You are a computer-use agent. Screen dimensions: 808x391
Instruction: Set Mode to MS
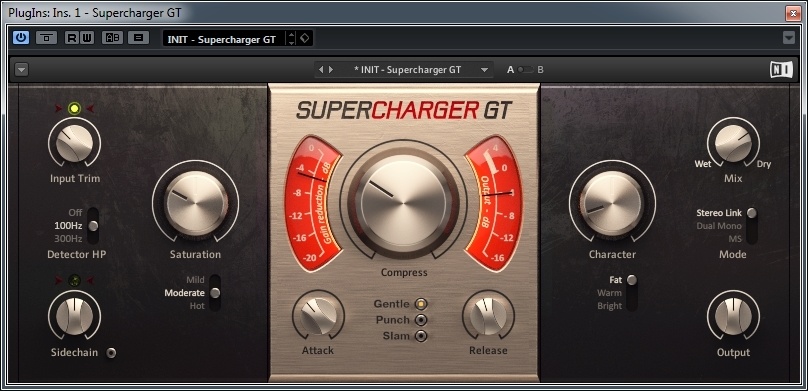735,239
